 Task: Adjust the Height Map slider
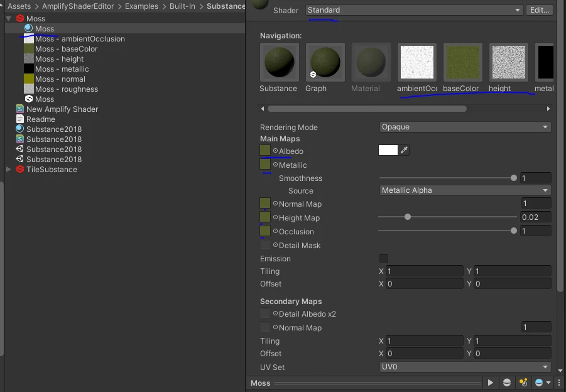448,217
